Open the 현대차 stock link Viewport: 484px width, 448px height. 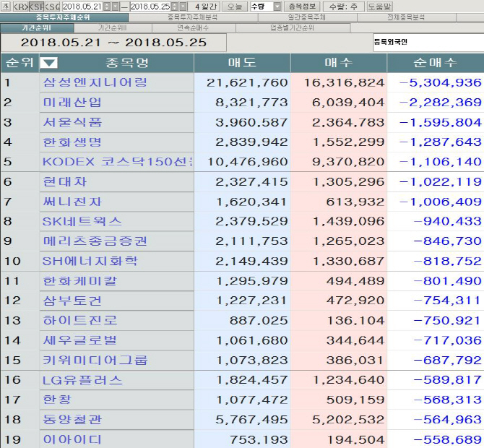click(x=64, y=181)
